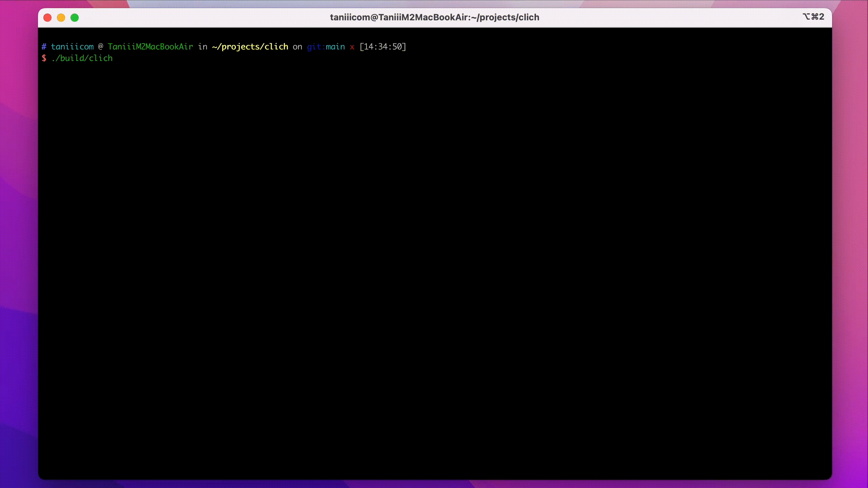This screenshot has height=488, width=868.
Task: Click the red close traffic-light control
Action: pos(48,17)
